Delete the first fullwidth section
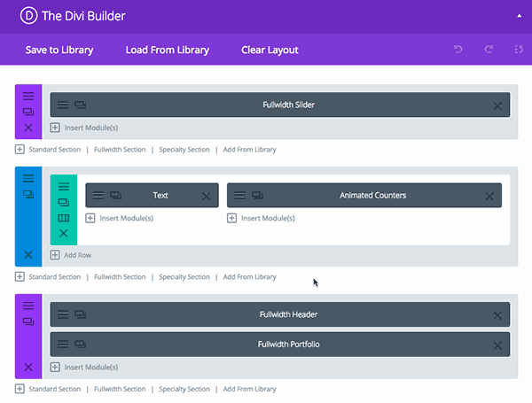The height and width of the screenshot is (403, 532). 28,128
